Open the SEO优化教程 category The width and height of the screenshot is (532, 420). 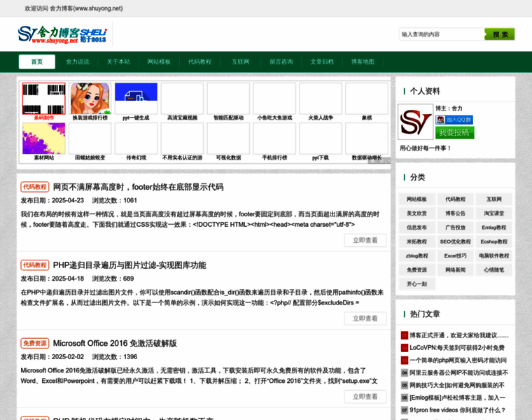(455, 242)
